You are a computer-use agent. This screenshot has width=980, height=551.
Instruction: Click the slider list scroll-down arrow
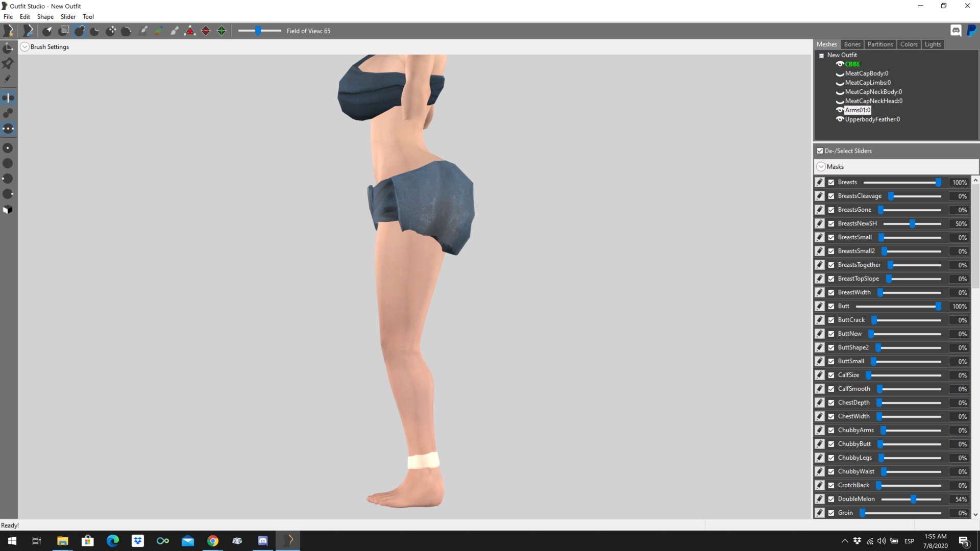click(x=975, y=515)
